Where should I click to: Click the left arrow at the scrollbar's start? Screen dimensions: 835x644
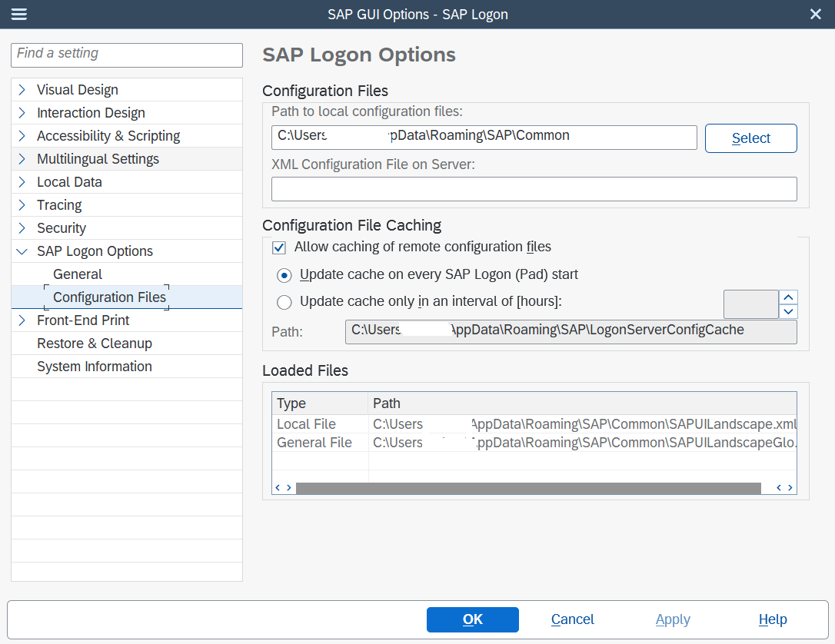point(278,488)
